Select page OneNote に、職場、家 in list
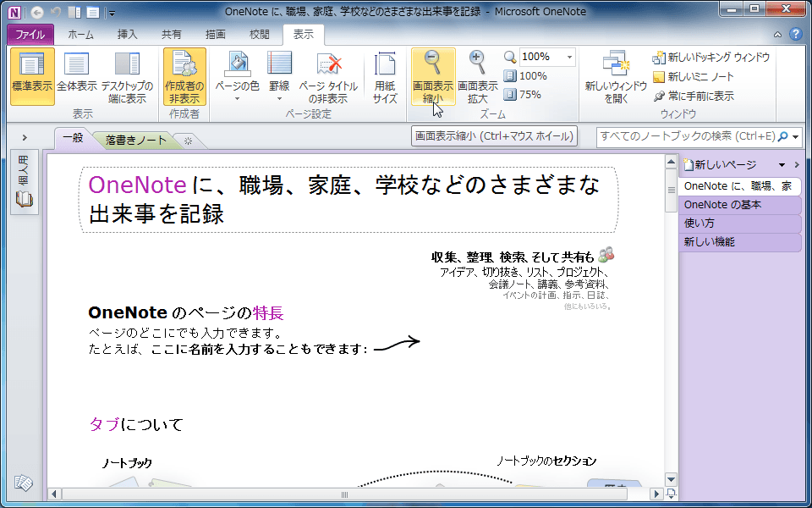812x508 pixels. pos(739,186)
